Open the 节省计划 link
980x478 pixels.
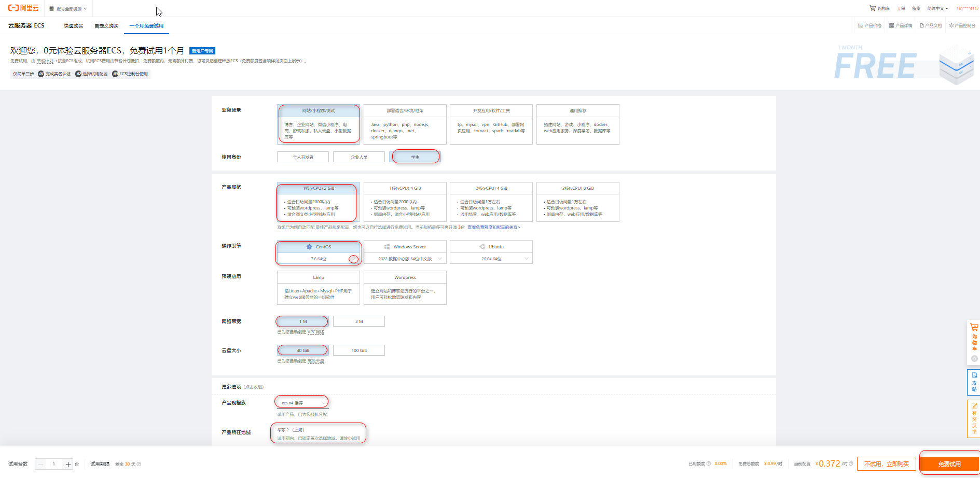point(45,61)
